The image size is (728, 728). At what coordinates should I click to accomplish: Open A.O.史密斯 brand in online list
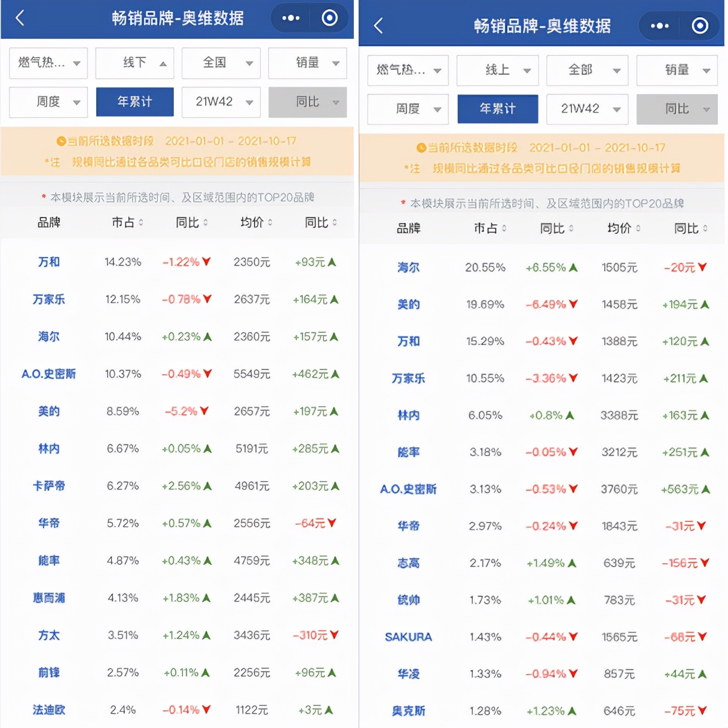pyautogui.click(x=409, y=490)
